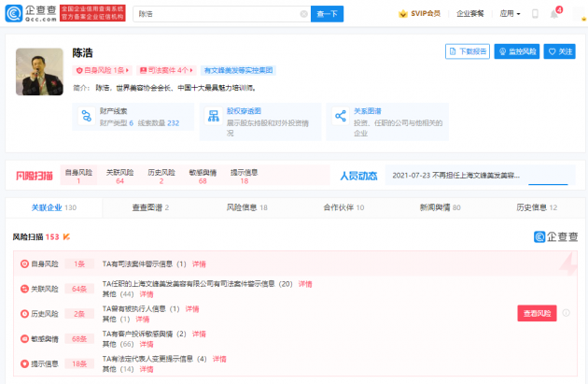
Task: Open 详情 for TA有客户投诉敏感舆情
Action: [x=199, y=334]
